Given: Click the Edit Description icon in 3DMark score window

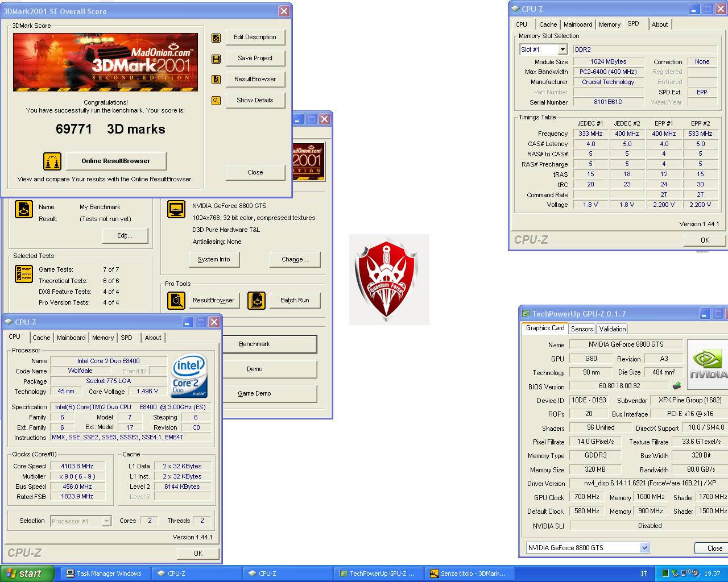Looking at the screenshot, I should pos(216,38).
